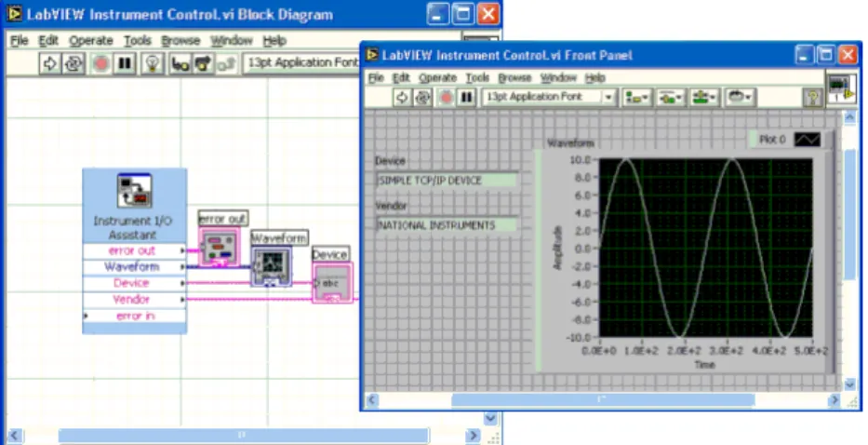The width and height of the screenshot is (868, 445).
Task: Click Abort Execution in Front Panel toolbar
Action: point(446,98)
